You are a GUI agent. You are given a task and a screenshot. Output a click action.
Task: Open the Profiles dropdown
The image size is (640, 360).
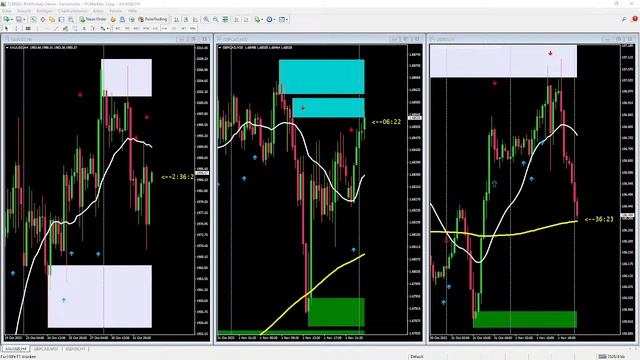[20, 19]
